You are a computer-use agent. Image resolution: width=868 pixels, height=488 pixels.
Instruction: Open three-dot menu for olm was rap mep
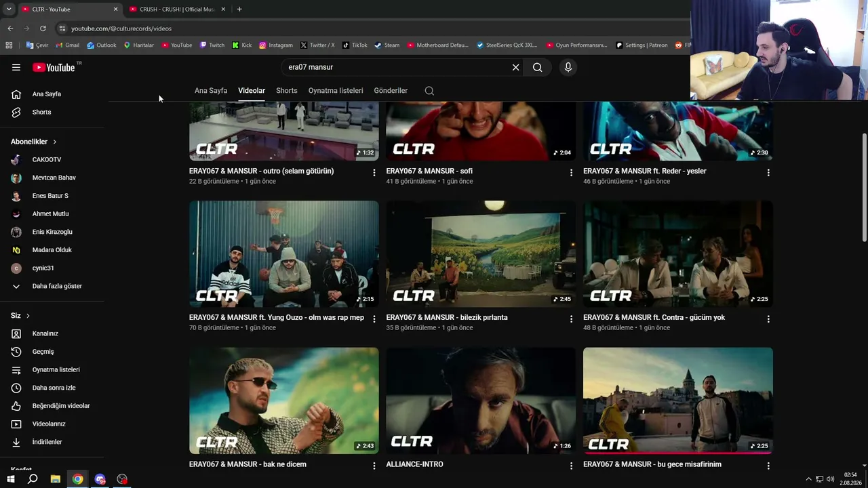(x=374, y=319)
